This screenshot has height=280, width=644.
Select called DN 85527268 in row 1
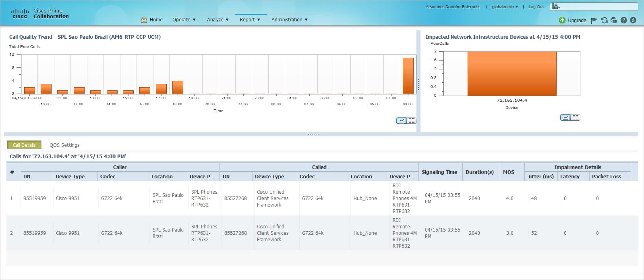[x=236, y=199]
